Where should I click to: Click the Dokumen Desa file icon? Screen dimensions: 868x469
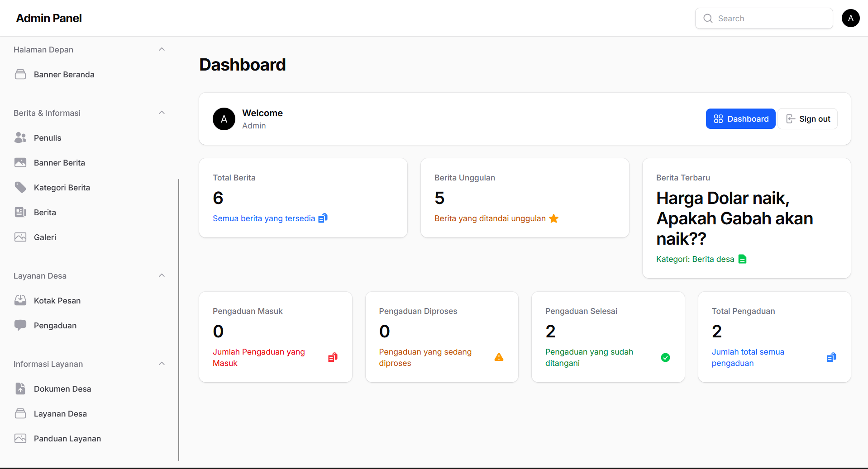coord(20,389)
